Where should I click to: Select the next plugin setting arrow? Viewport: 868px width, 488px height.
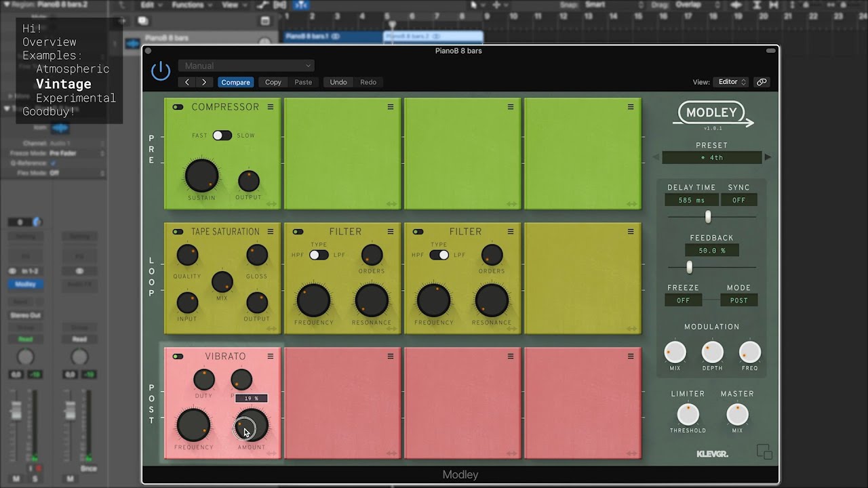click(x=204, y=82)
